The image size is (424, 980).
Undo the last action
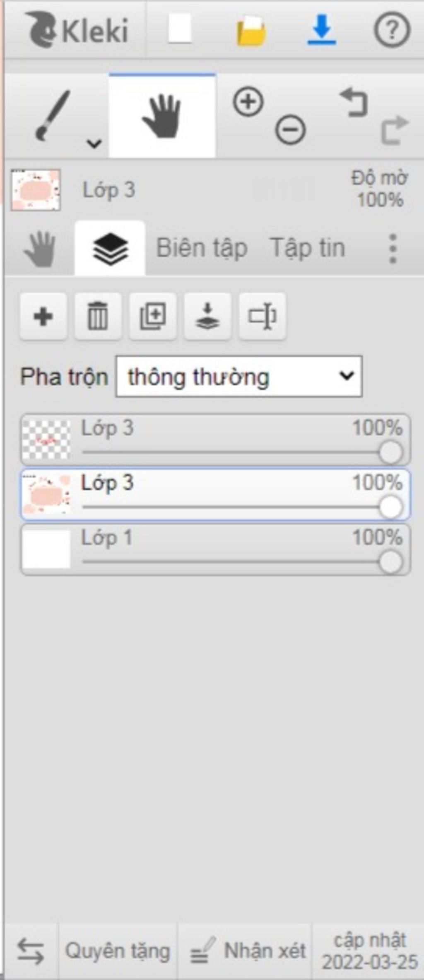coord(354,102)
